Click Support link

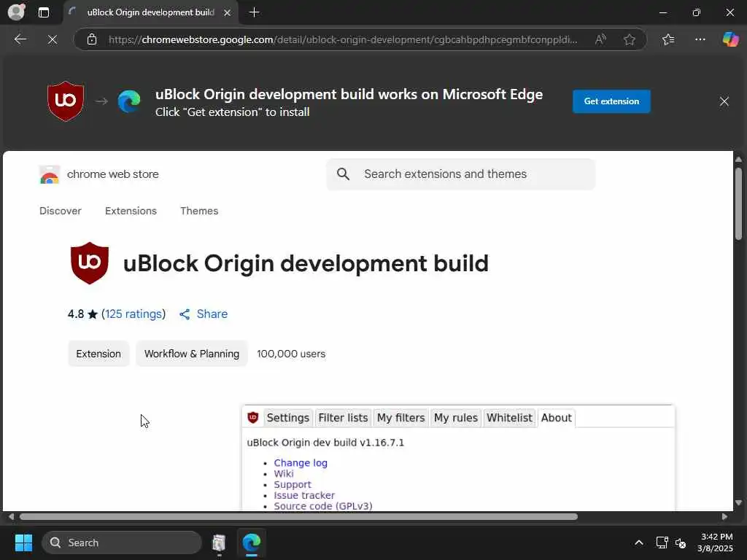click(293, 484)
